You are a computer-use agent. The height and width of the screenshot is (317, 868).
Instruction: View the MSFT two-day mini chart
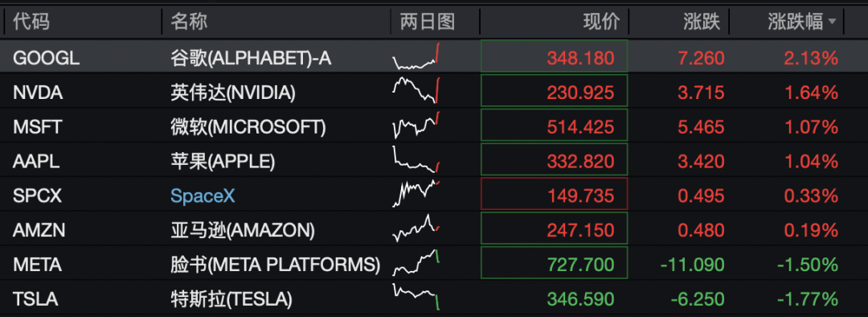click(416, 126)
